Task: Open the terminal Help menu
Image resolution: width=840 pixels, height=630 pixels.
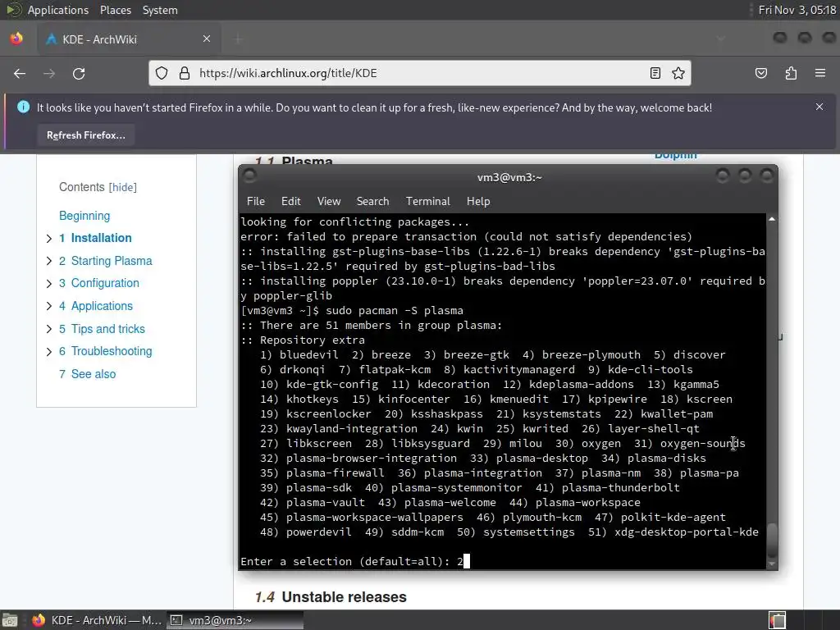Action: pos(478,202)
